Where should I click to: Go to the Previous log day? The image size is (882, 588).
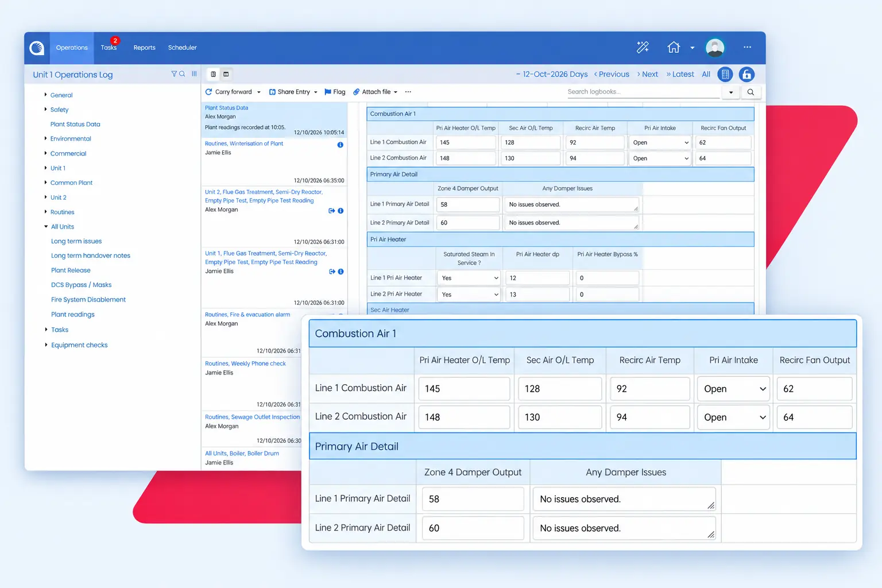click(x=612, y=74)
